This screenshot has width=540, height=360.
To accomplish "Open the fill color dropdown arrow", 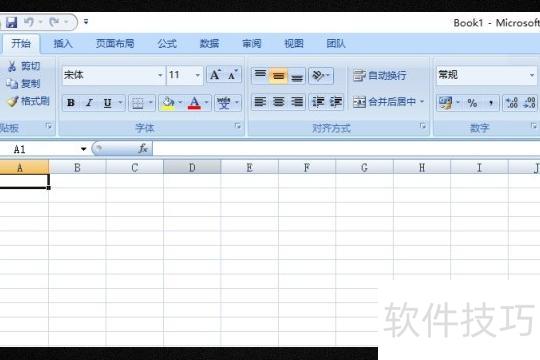I will (180, 103).
